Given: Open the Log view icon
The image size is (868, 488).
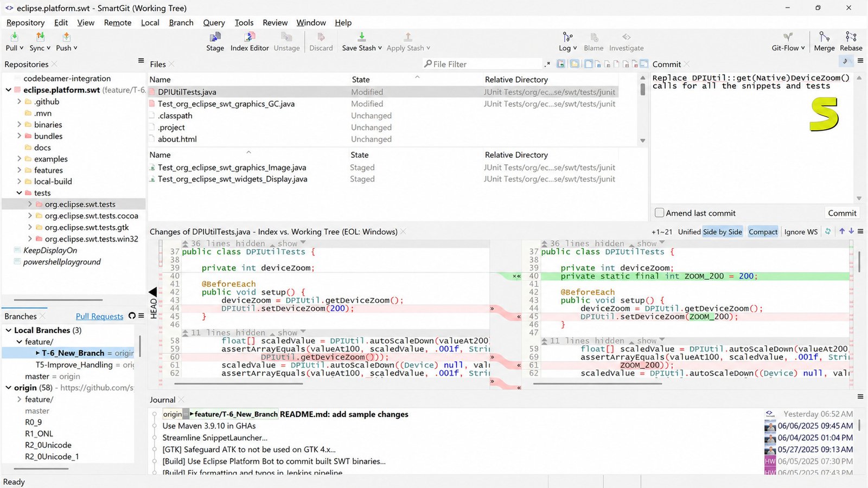Looking at the screenshot, I should (567, 37).
